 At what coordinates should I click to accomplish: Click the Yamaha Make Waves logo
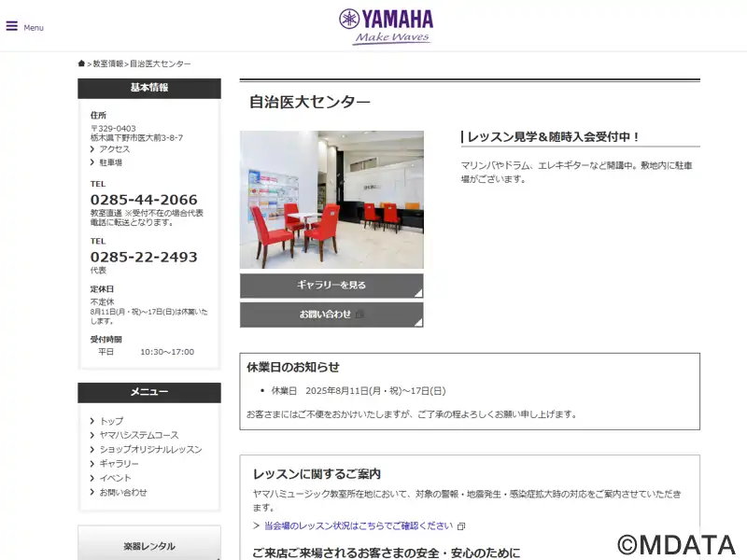pos(386,27)
